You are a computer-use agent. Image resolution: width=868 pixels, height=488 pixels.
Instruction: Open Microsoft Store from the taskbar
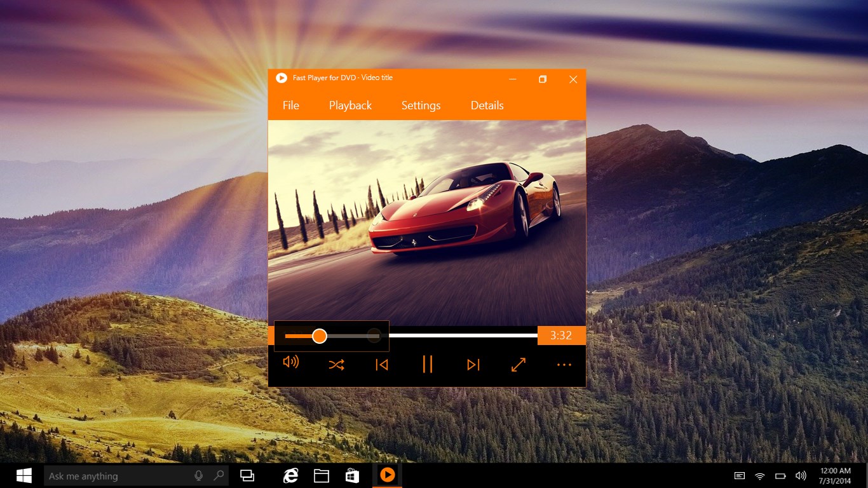[x=351, y=475]
